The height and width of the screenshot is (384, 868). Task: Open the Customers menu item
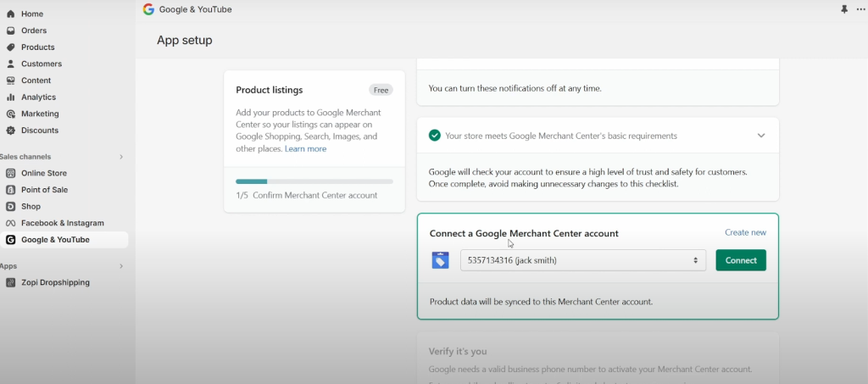coord(41,64)
